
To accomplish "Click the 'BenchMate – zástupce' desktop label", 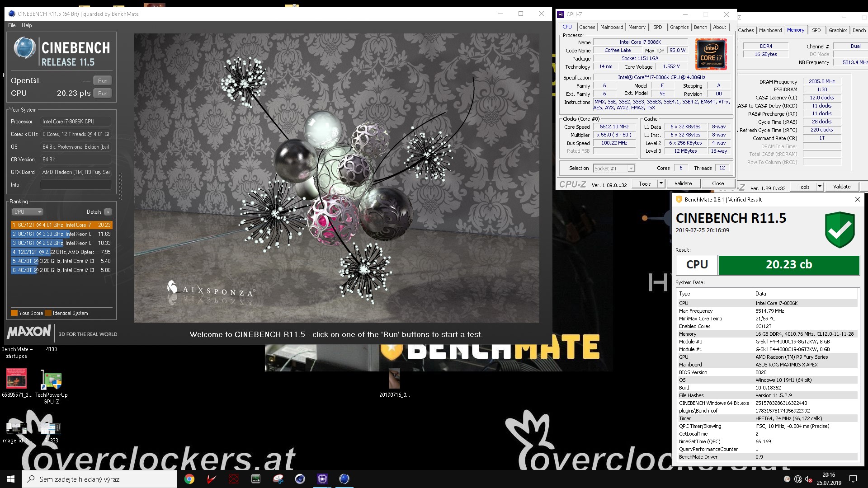I will click(x=17, y=352).
